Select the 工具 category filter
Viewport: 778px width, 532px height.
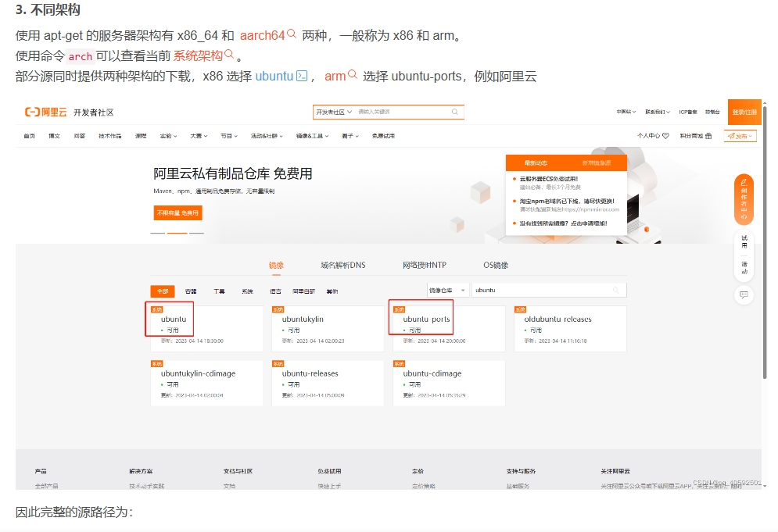[219, 291]
